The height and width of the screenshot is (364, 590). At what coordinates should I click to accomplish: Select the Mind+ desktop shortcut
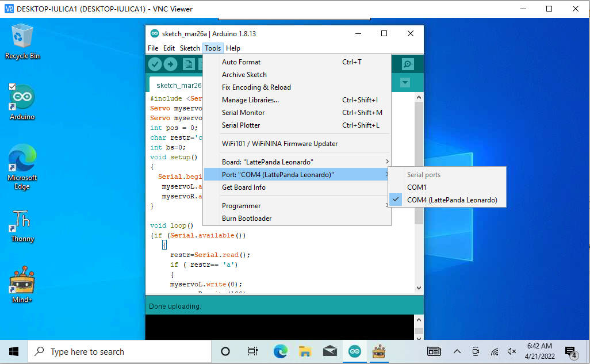[22, 285]
